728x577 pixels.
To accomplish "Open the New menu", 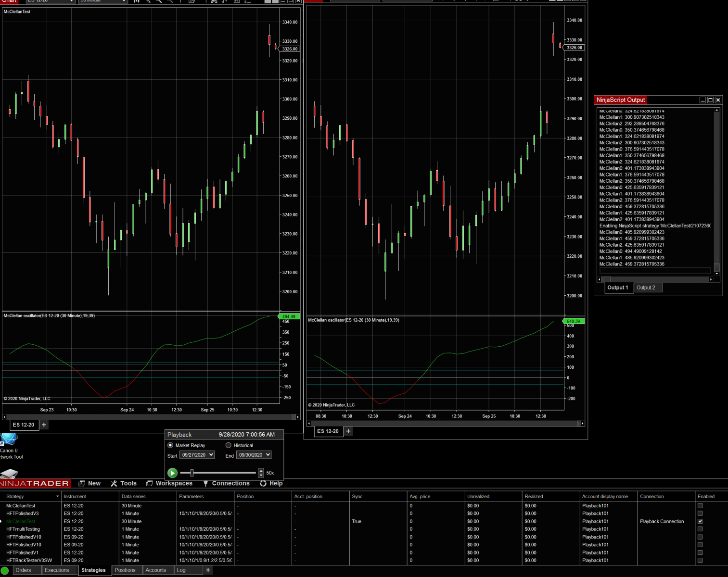I will [x=90, y=483].
